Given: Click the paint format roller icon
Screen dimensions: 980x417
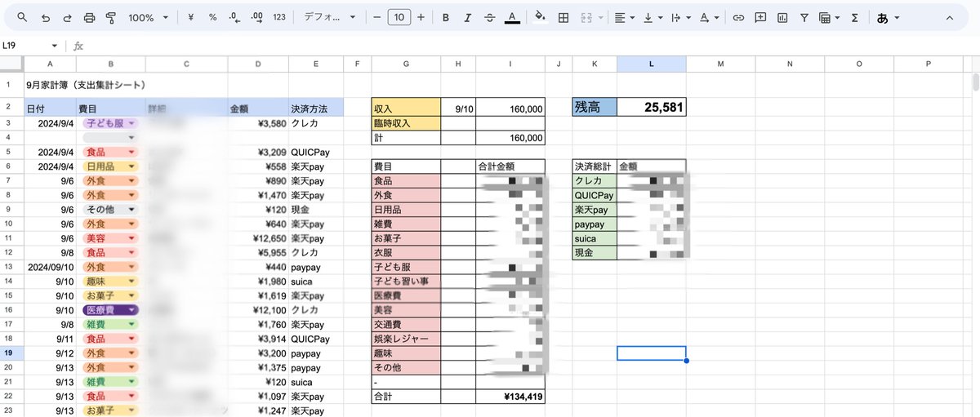Looking at the screenshot, I should click(x=111, y=17).
